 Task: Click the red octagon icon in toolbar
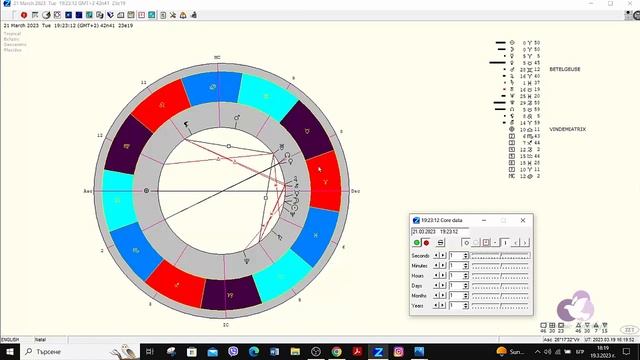(x=24, y=15)
